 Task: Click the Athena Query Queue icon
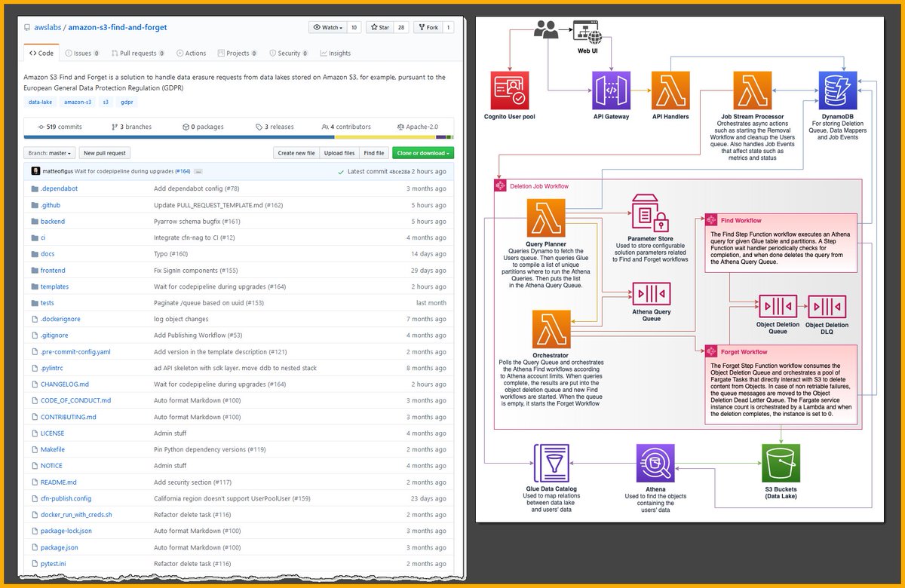(651, 294)
